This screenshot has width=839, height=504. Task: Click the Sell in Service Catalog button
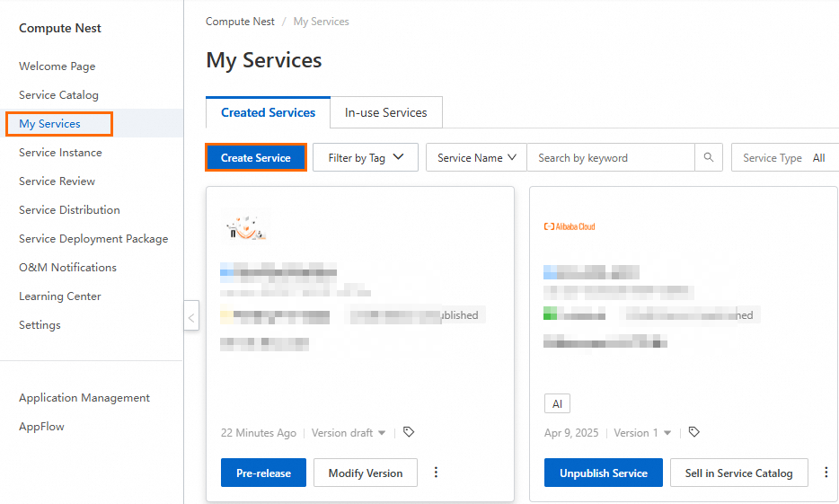[x=739, y=473]
